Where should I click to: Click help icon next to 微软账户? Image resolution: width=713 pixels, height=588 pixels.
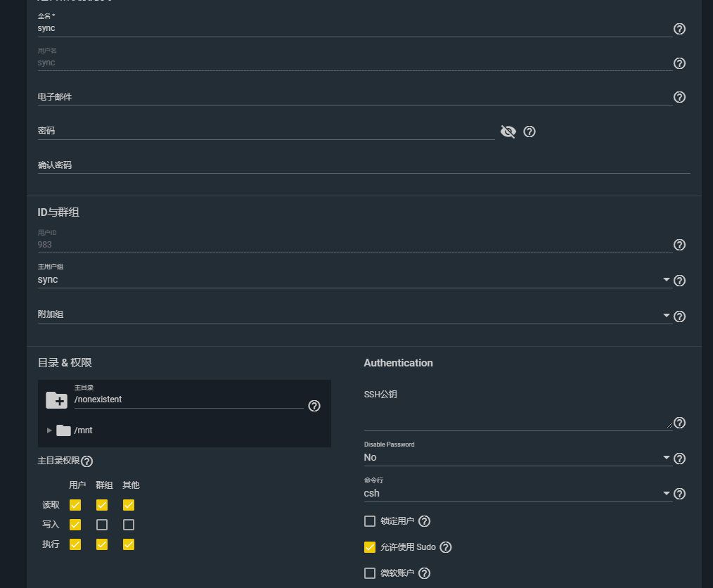point(424,573)
